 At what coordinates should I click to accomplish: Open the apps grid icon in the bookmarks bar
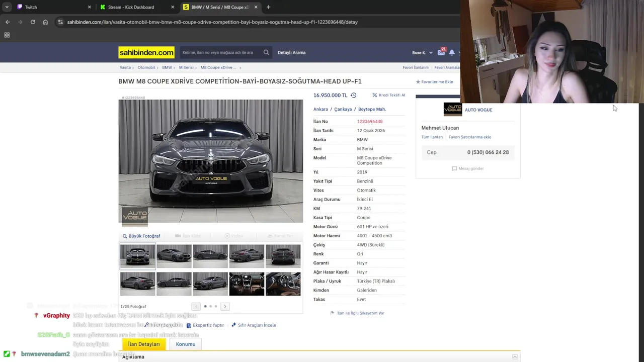[x=7, y=35]
